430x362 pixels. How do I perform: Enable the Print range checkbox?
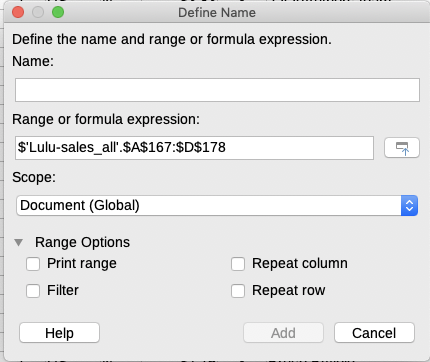pyautogui.click(x=33, y=264)
